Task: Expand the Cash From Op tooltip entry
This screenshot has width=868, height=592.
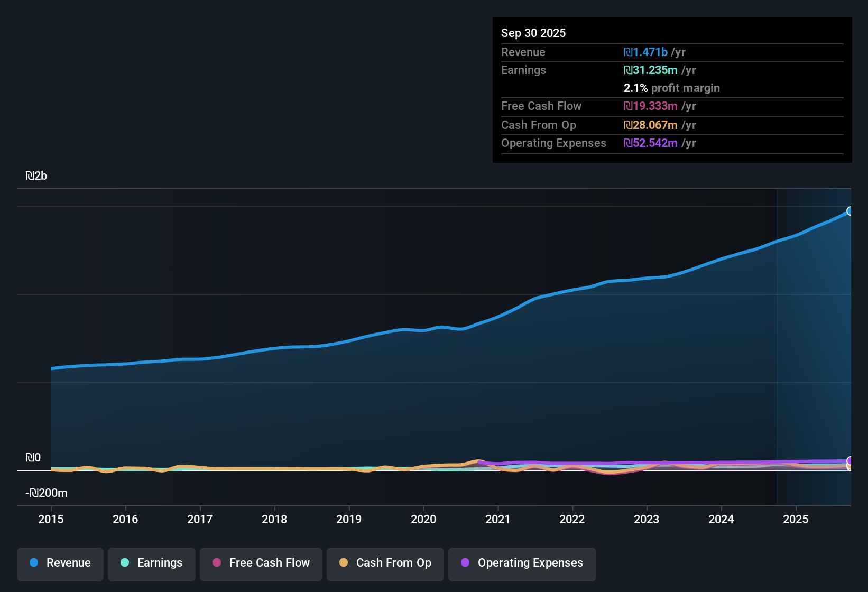Action: pyautogui.click(x=539, y=125)
